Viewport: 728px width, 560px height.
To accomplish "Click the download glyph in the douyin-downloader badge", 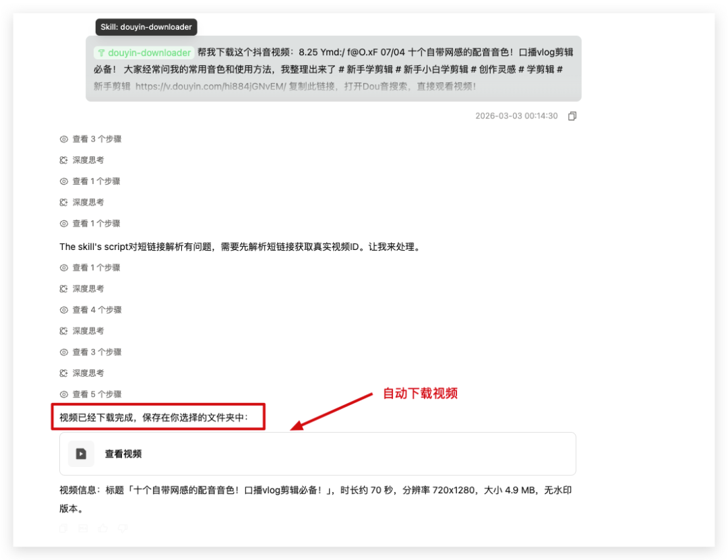I will point(101,52).
